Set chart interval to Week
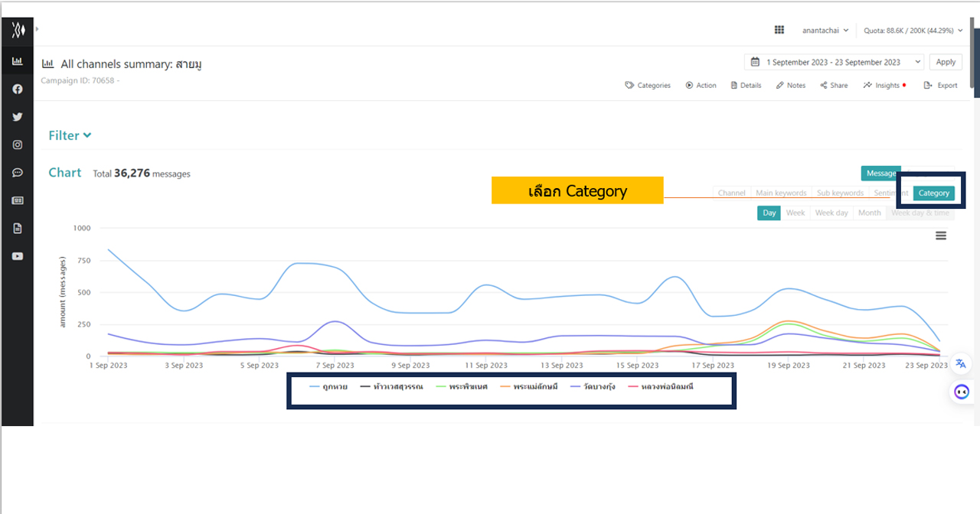This screenshot has height=514, width=980. pos(795,213)
